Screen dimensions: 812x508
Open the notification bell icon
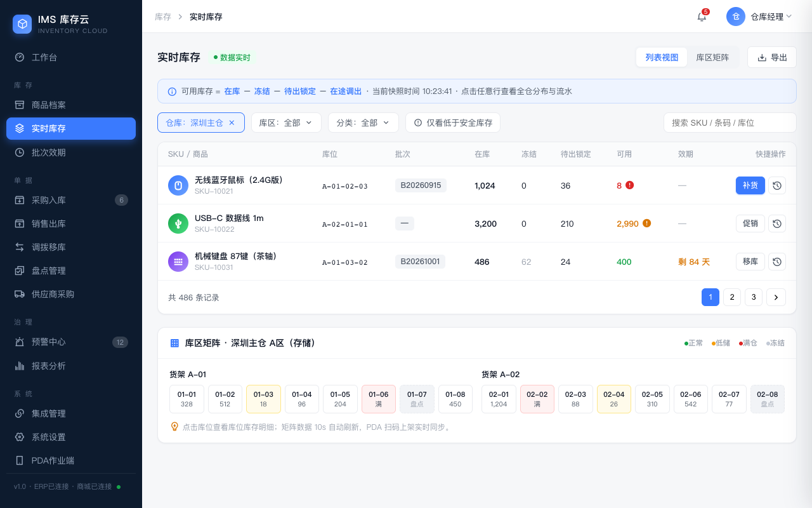(702, 17)
